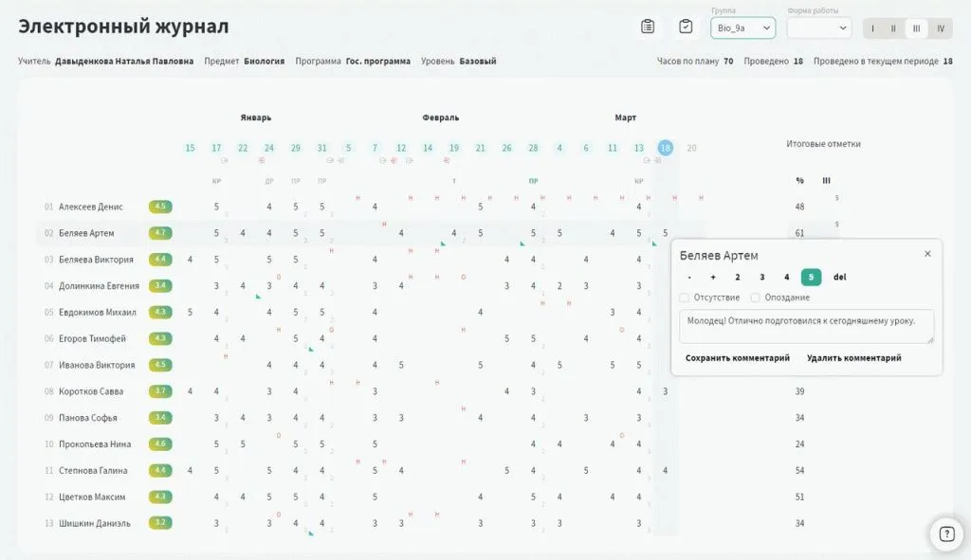Select the highlighted grade 5 in popup

811,277
